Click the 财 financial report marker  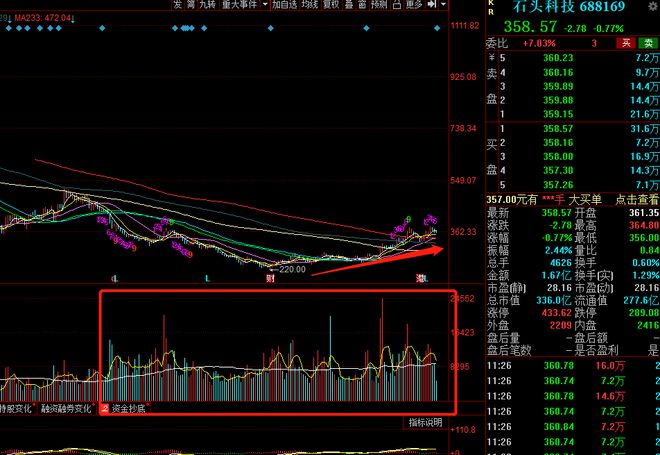[270, 278]
